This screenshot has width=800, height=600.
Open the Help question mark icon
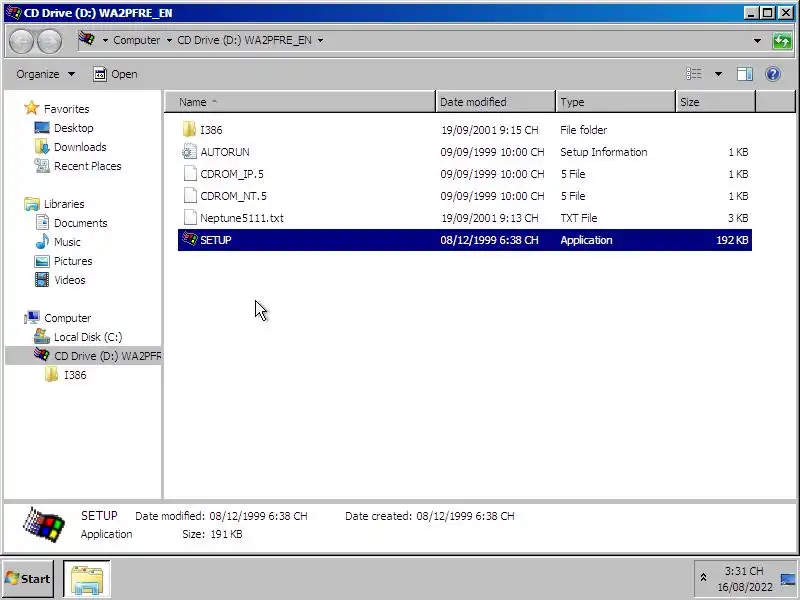pos(773,74)
